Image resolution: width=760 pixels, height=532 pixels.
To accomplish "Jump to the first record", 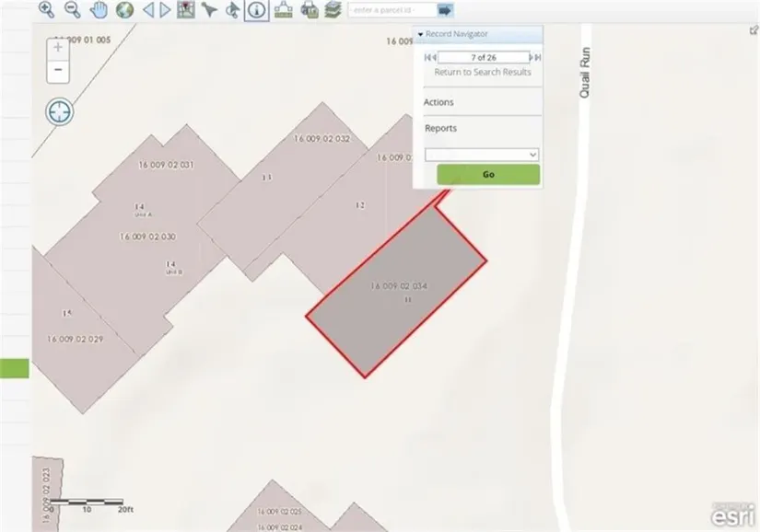I will click(x=429, y=57).
